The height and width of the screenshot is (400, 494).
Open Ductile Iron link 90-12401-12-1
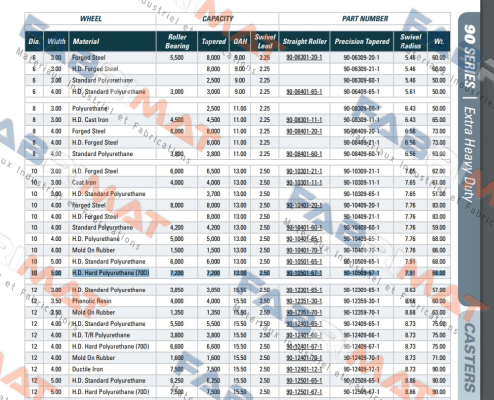pos(304,369)
